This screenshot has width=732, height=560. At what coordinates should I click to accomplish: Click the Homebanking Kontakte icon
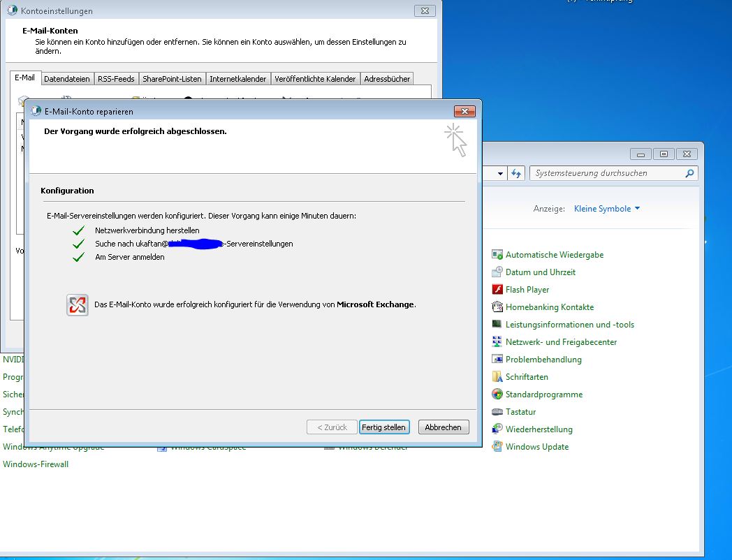click(497, 307)
